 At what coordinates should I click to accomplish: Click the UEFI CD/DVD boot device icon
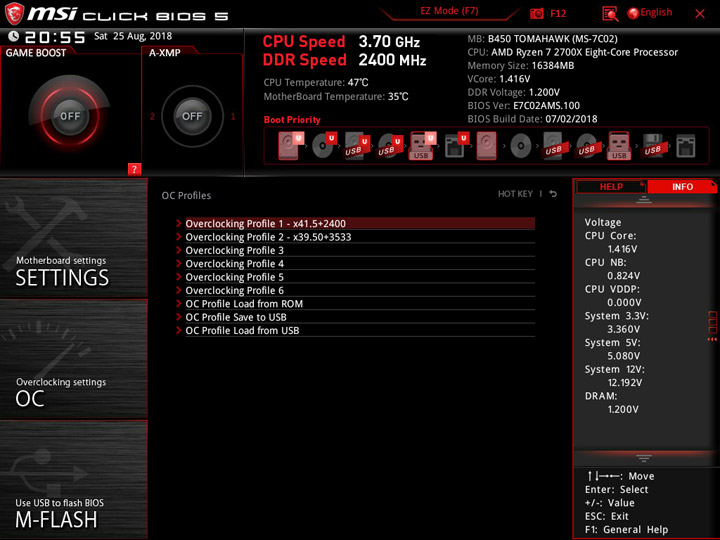(x=324, y=146)
